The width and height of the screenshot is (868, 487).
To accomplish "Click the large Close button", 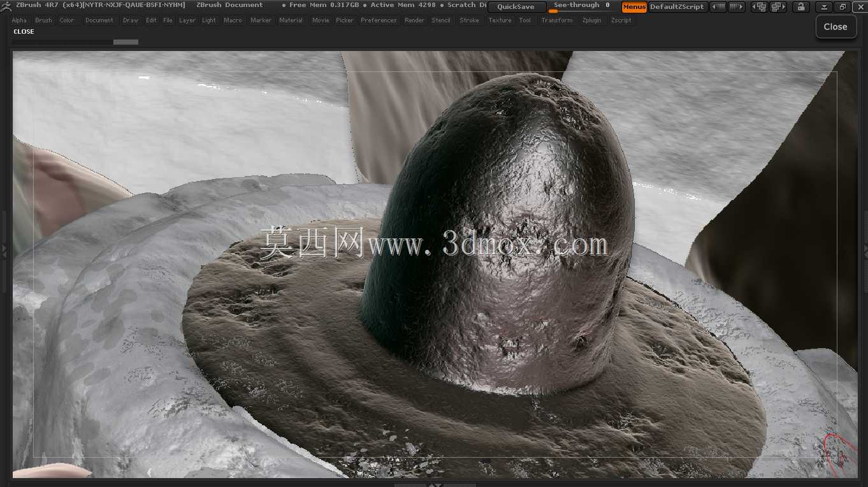I will (x=835, y=27).
